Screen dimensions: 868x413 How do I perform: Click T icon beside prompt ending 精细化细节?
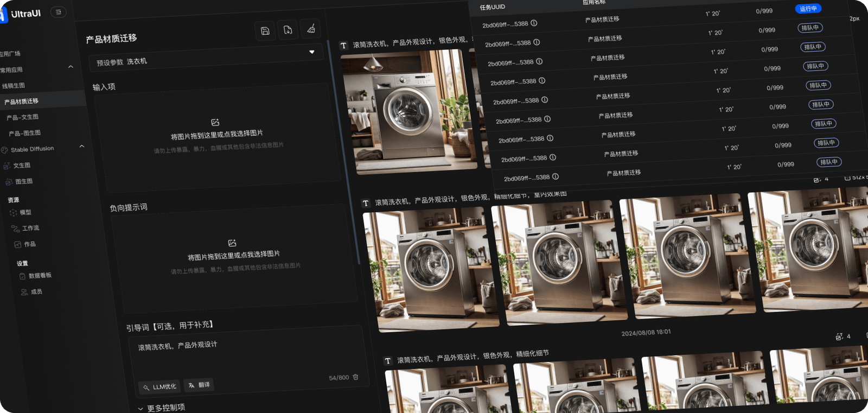pos(387,361)
